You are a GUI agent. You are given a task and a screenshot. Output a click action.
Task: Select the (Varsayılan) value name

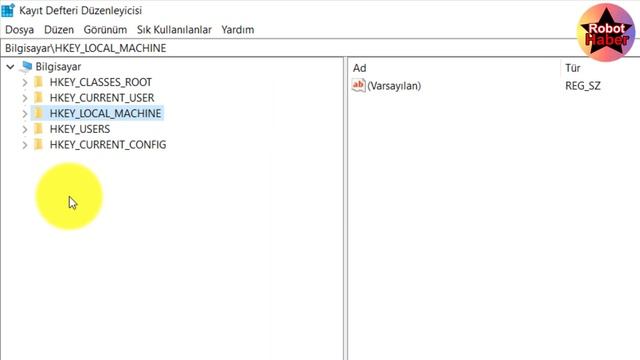[394, 86]
